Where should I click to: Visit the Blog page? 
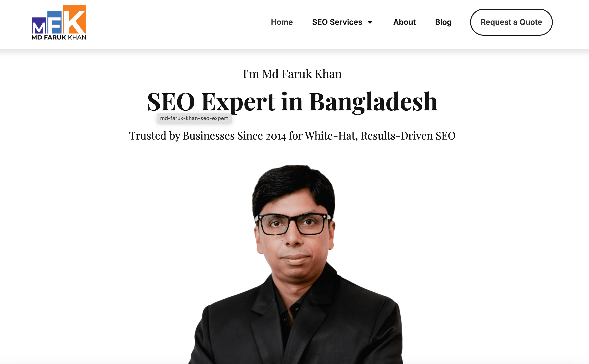(x=443, y=22)
